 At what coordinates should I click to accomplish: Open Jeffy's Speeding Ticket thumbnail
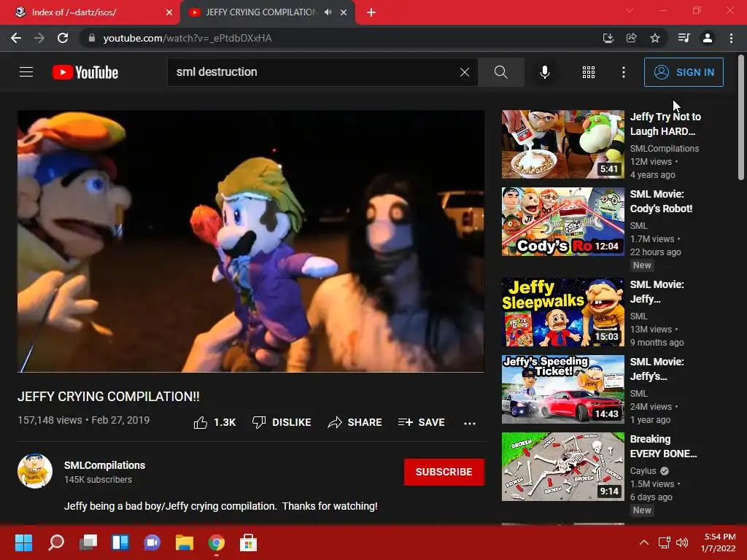(x=562, y=389)
